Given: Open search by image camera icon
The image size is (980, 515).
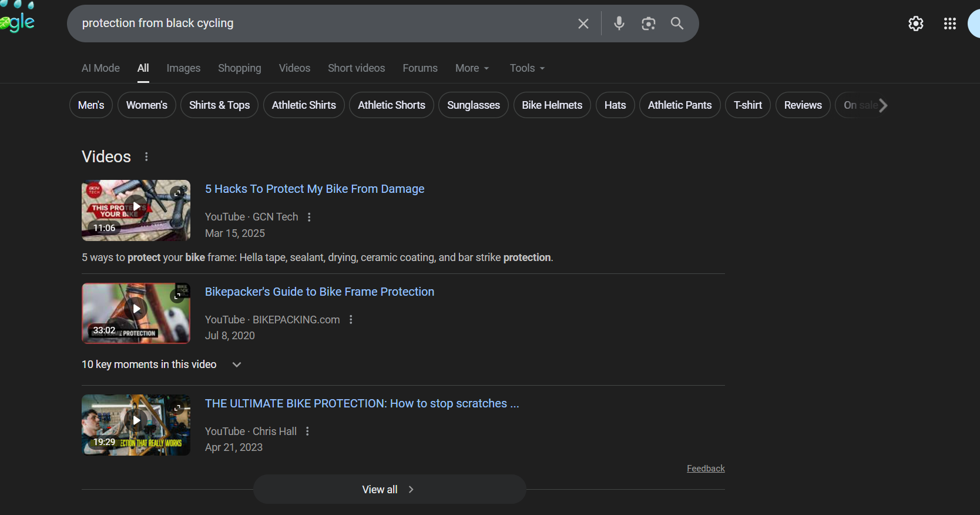Looking at the screenshot, I should pyautogui.click(x=648, y=24).
